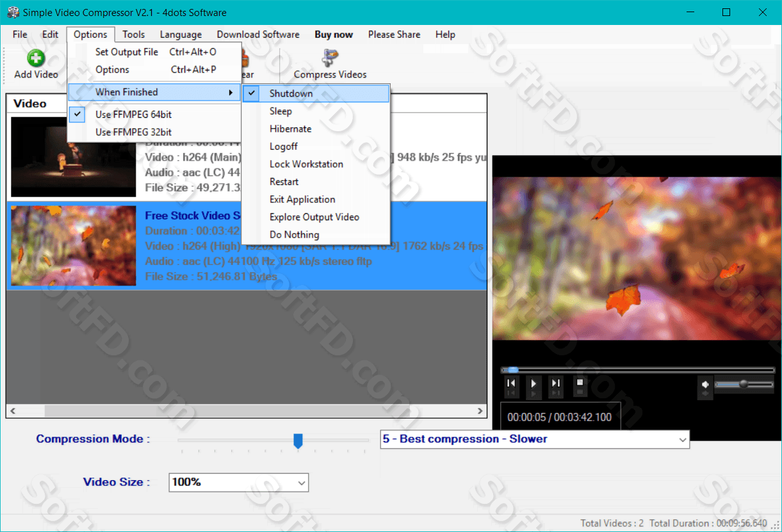Viewport: 782px width, 532px height.
Task: Choose Explore Output Video when finished
Action: pyautogui.click(x=316, y=217)
